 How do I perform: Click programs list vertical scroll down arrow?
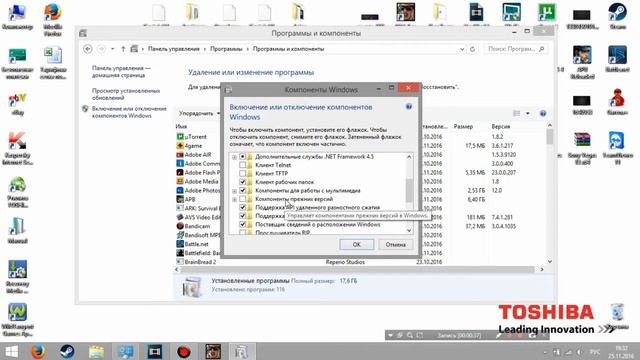pyautogui.click(x=549, y=262)
